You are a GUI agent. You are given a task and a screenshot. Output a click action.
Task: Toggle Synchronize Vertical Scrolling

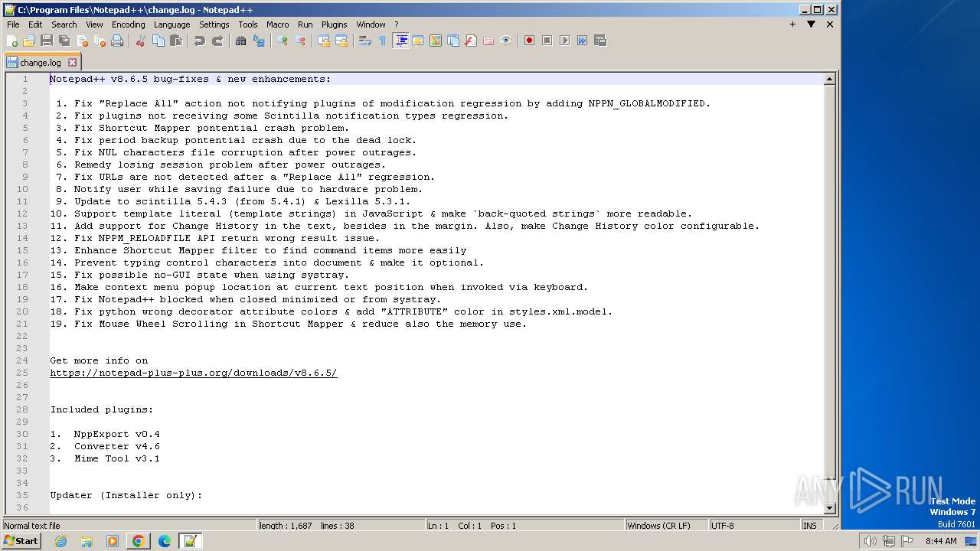324,41
